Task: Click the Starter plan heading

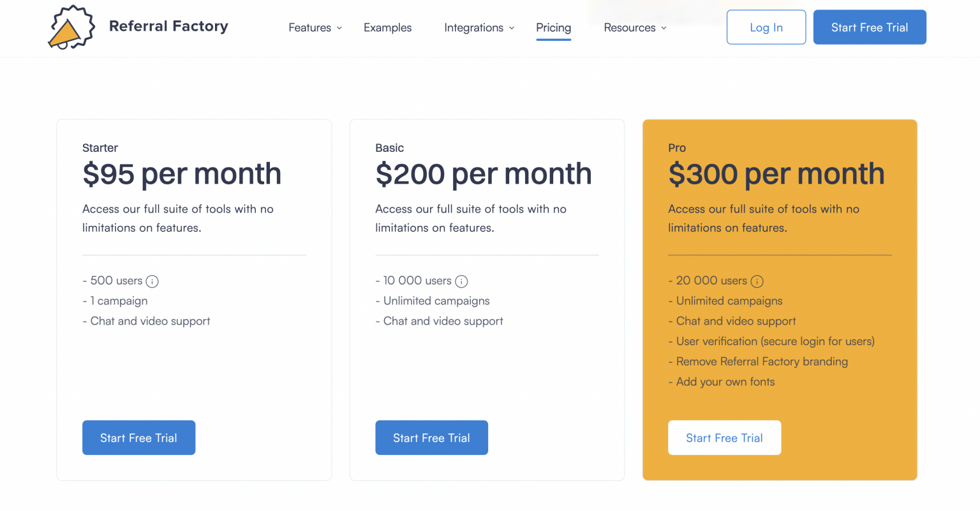Action: coord(100,147)
